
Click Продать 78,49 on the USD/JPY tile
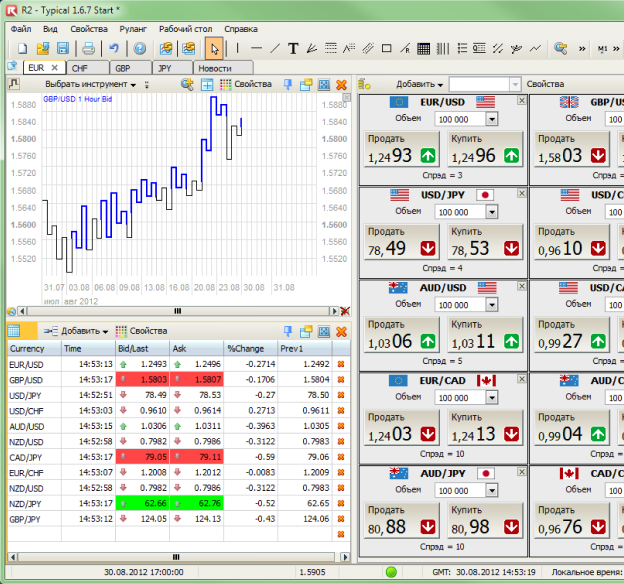[x=402, y=242]
